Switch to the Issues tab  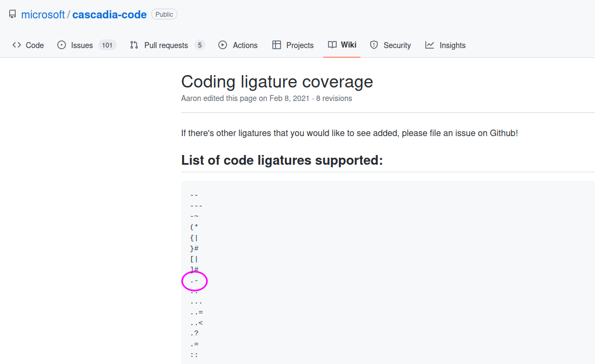pyautogui.click(x=81, y=45)
